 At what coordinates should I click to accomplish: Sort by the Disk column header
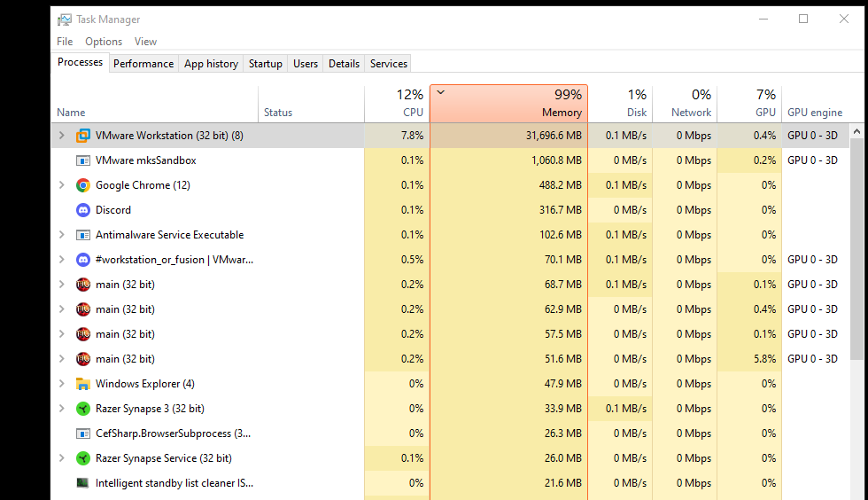(620, 104)
